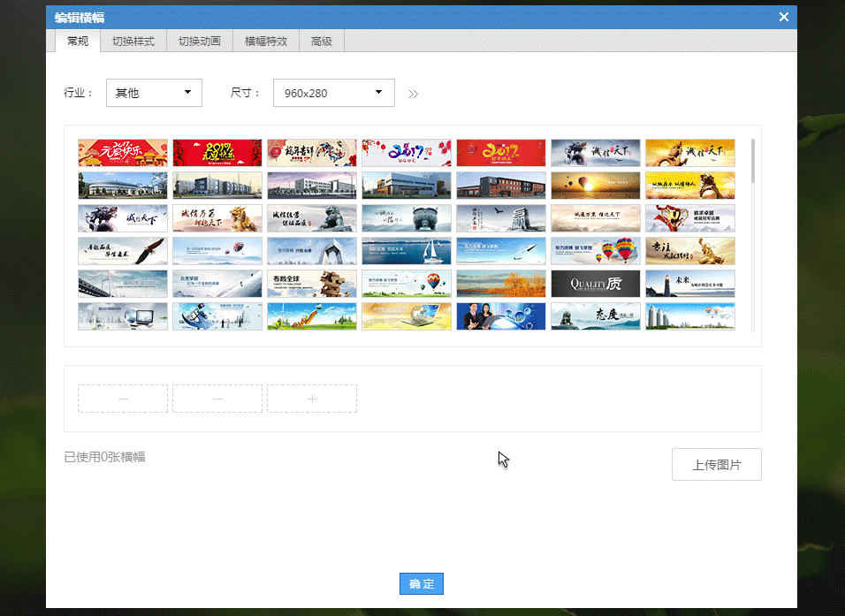
Task: Pick the bronze cauldron banner thumbnail
Action: click(x=407, y=218)
